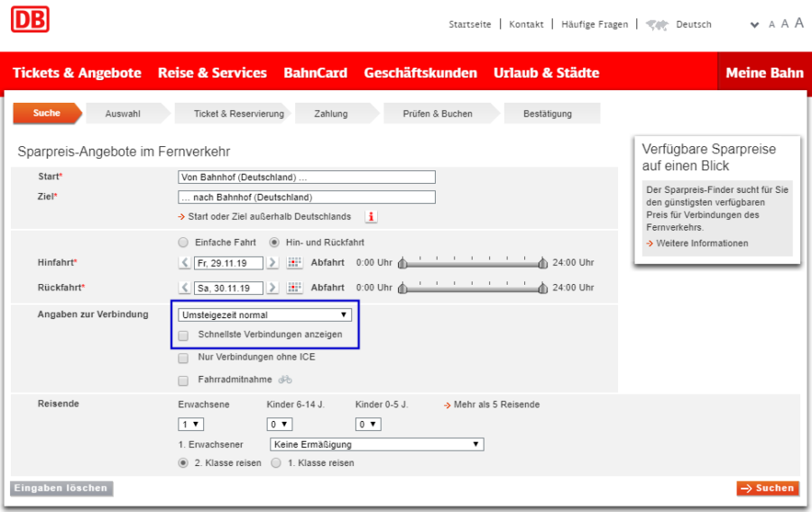Choose 1. Klasse reisen option
812x512 pixels.
point(276,462)
